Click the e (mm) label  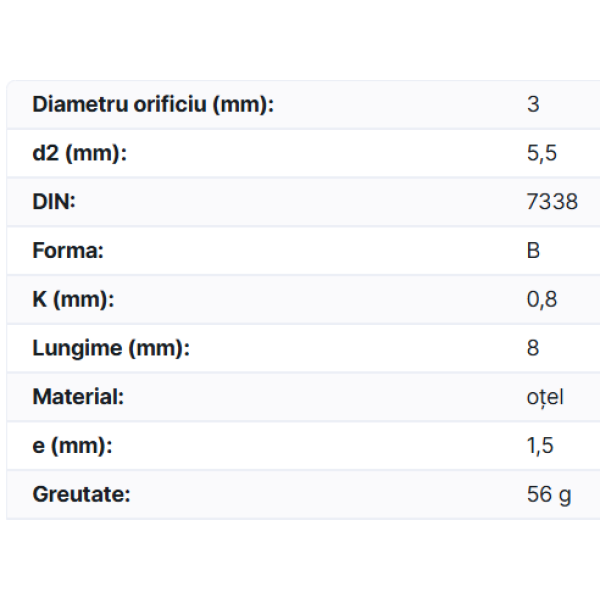click(72, 445)
